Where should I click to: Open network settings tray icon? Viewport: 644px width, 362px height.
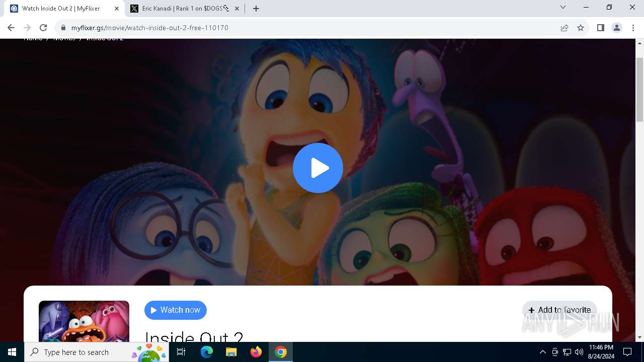tap(567, 352)
